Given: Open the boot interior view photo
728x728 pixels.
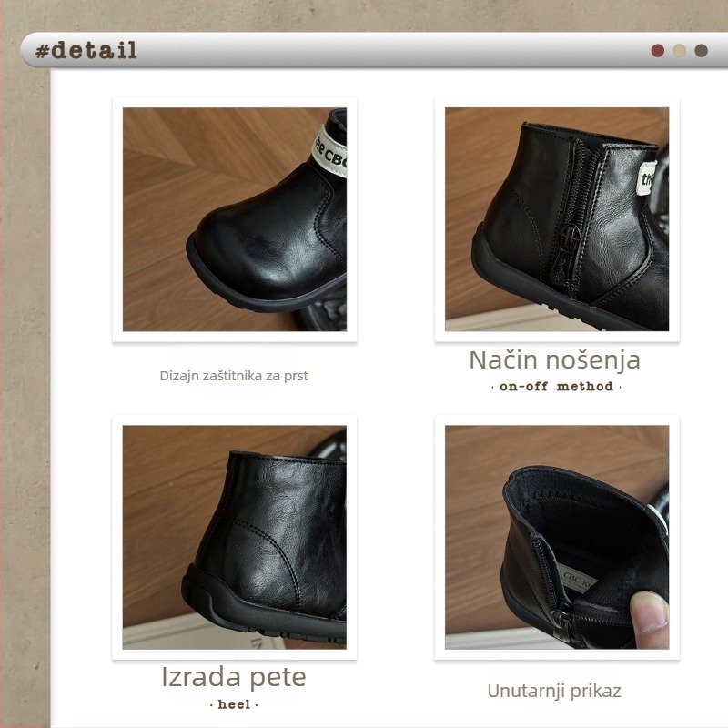Looking at the screenshot, I should coord(557,537).
